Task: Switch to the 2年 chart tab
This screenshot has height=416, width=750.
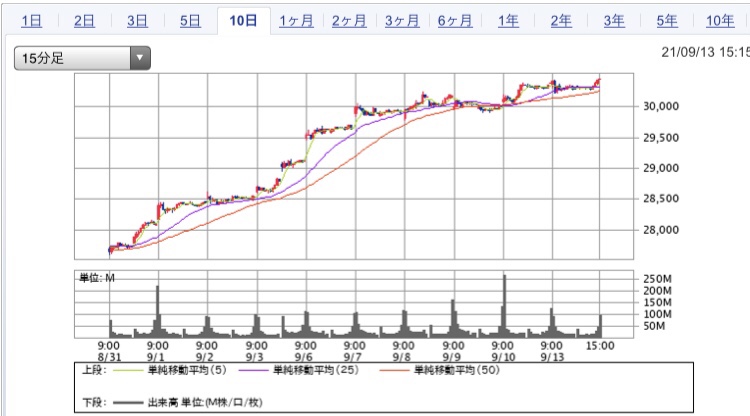Action: (x=561, y=21)
